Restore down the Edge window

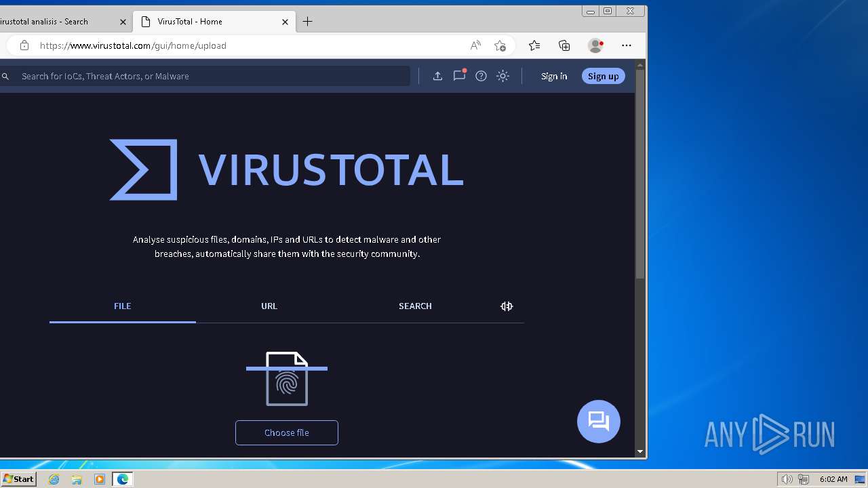pos(608,11)
